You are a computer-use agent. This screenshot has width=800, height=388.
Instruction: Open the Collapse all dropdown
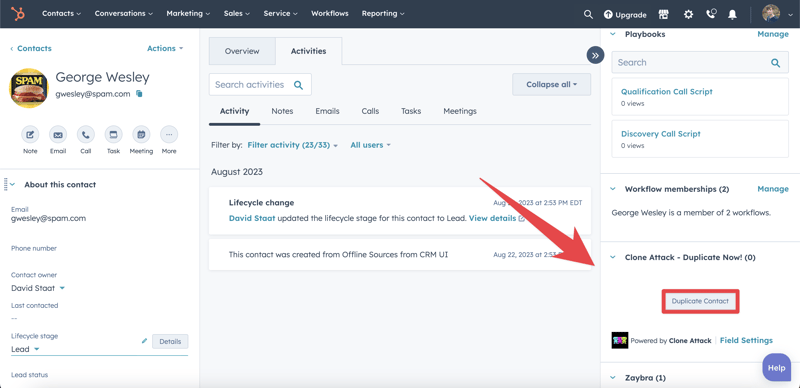pos(552,85)
